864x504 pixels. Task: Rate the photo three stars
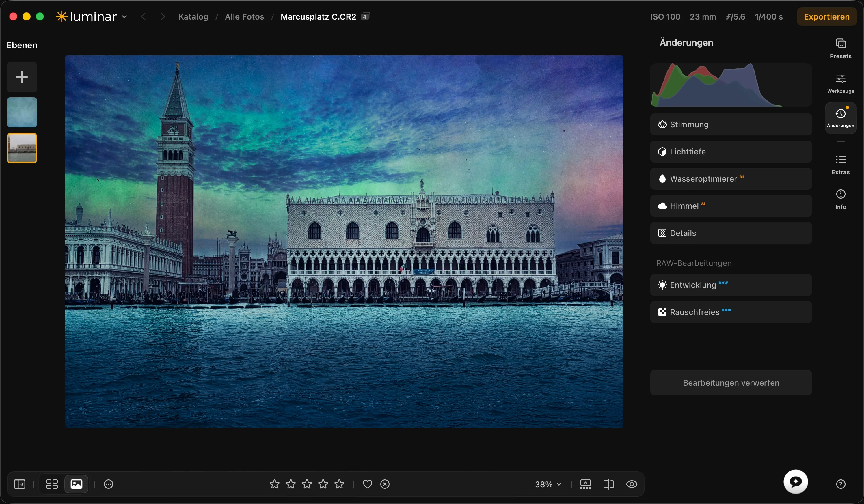pos(307,484)
